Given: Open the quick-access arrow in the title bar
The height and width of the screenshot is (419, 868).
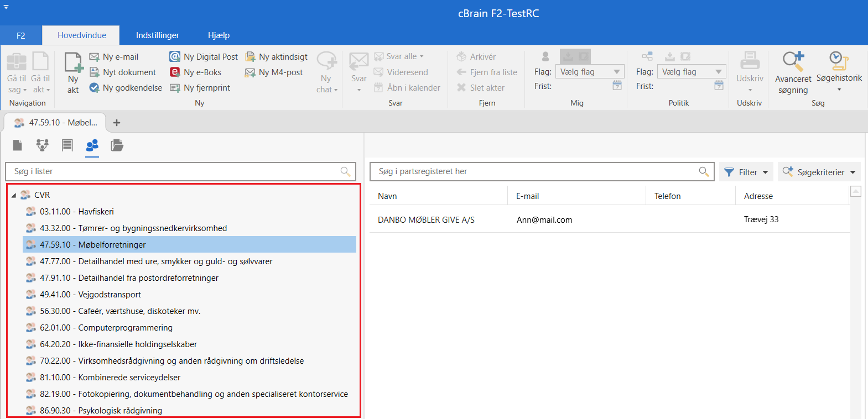Looking at the screenshot, I should tap(6, 7).
